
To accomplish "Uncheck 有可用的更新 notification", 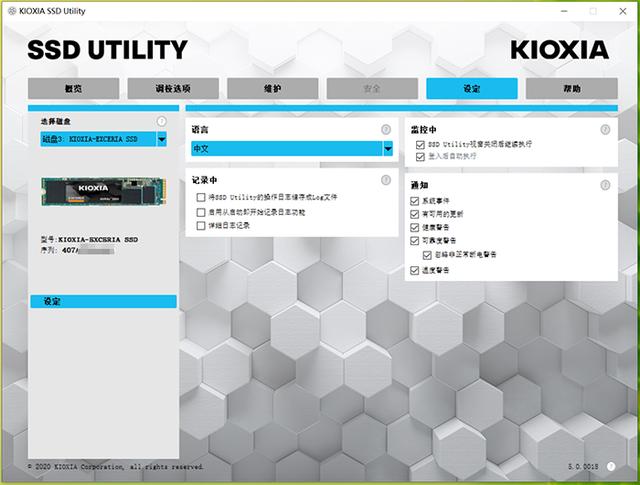I will tap(414, 214).
